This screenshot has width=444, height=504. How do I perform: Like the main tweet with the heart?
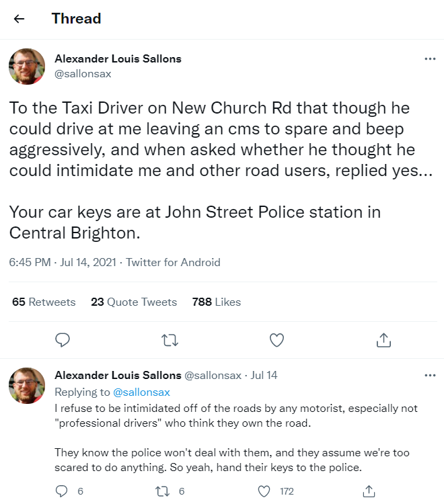[x=276, y=340]
